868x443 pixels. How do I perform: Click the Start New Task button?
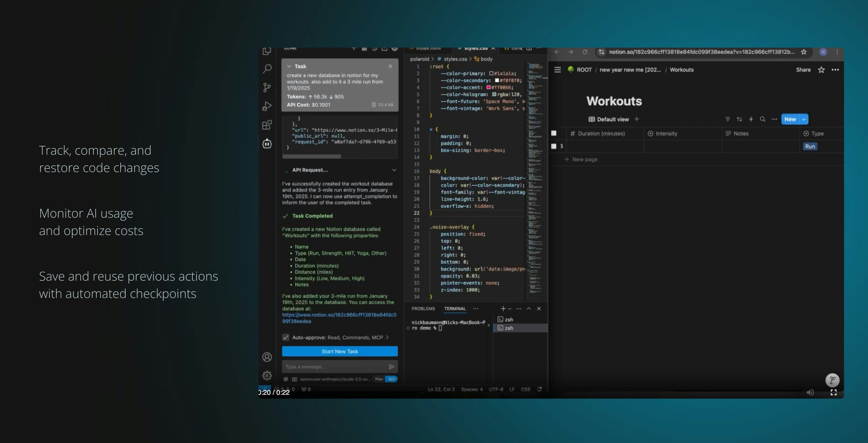click(x=340, y=351)
